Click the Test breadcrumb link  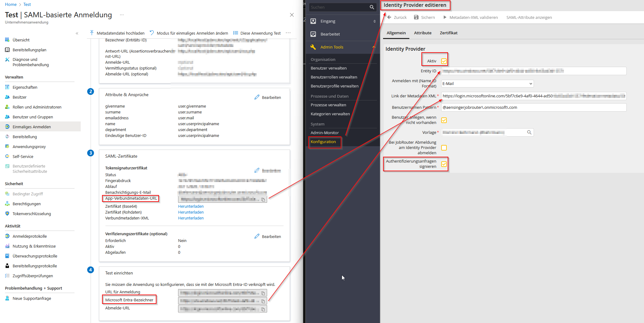[x=27, y=4]
